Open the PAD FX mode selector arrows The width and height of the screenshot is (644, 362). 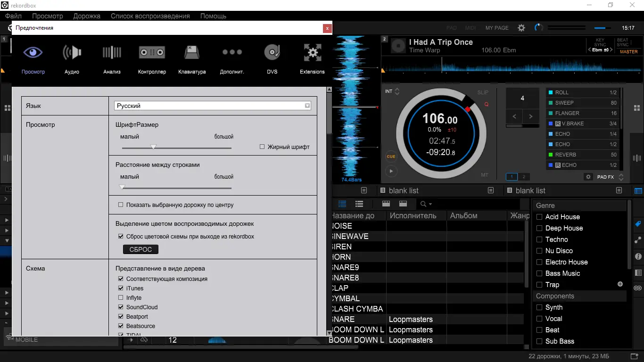(x=621, y=177)
